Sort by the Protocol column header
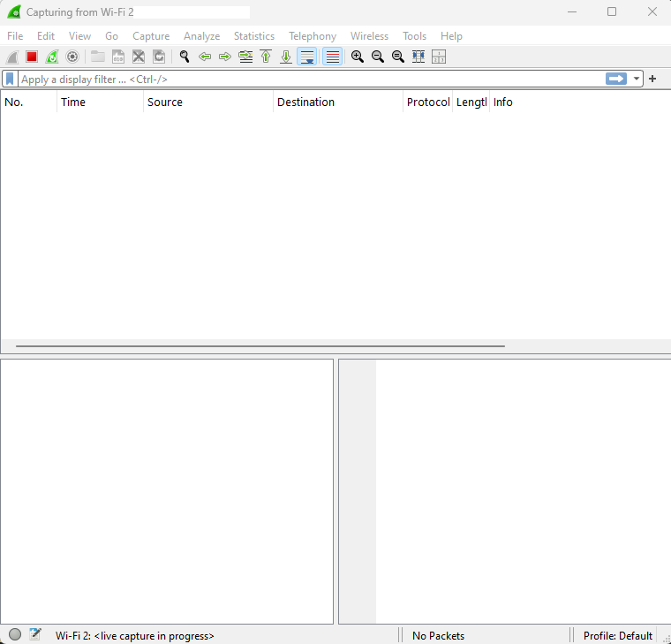Image resolution: width=671 pixels, height=644 pixels. tap(428, 102)
